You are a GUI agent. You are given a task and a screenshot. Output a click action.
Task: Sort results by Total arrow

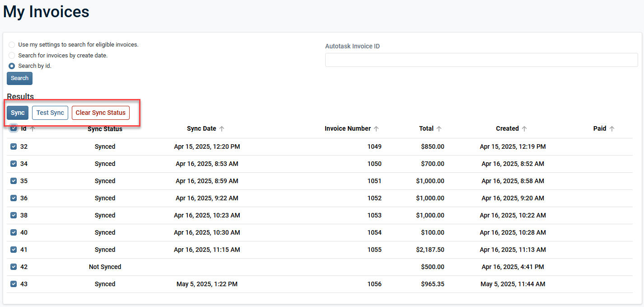pyautogui.click(x=439, y=129)
